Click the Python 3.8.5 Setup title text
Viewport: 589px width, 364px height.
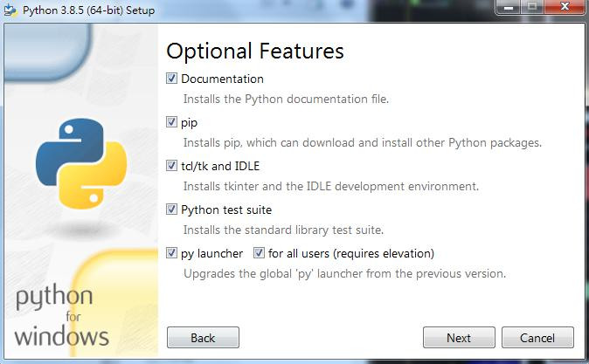point(88,10)
